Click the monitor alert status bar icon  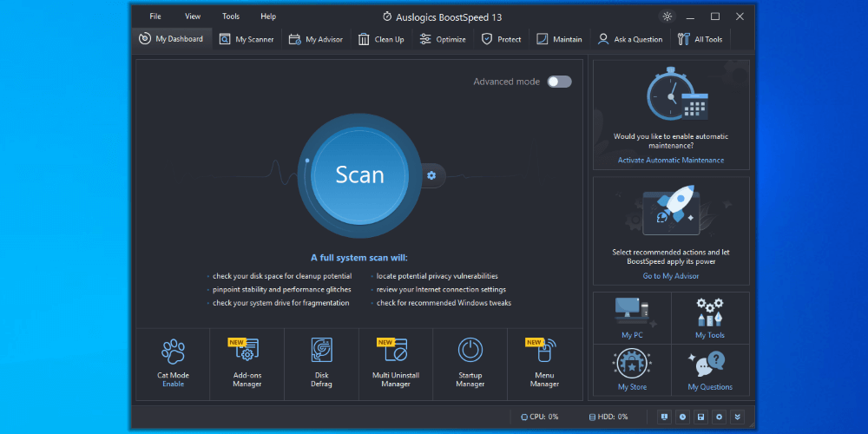(665, 417)
